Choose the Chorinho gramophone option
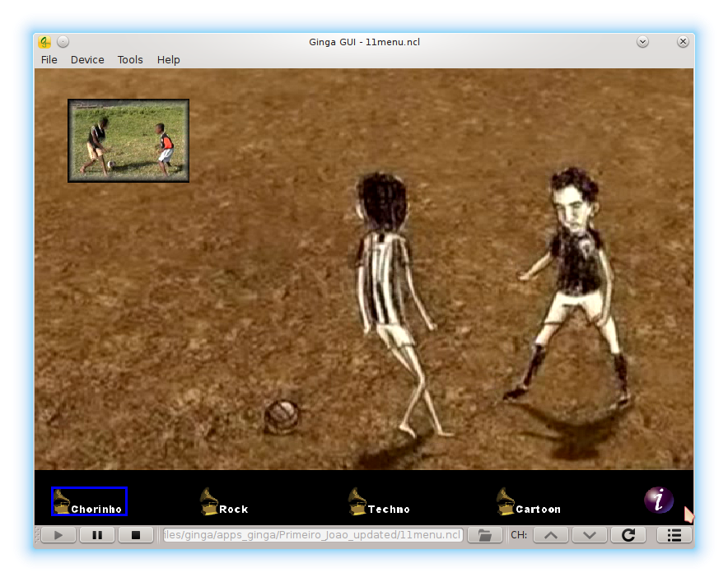 [x=89, y=502]
